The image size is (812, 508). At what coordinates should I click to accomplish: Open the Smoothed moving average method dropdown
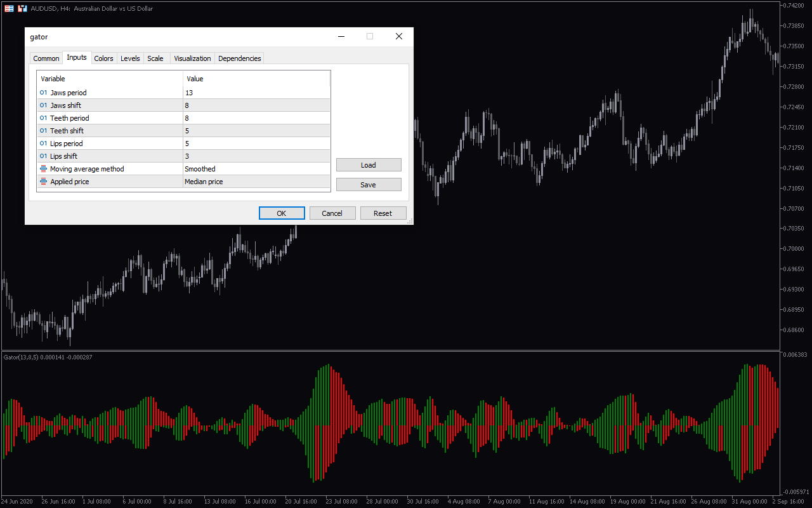click(256, 169)
